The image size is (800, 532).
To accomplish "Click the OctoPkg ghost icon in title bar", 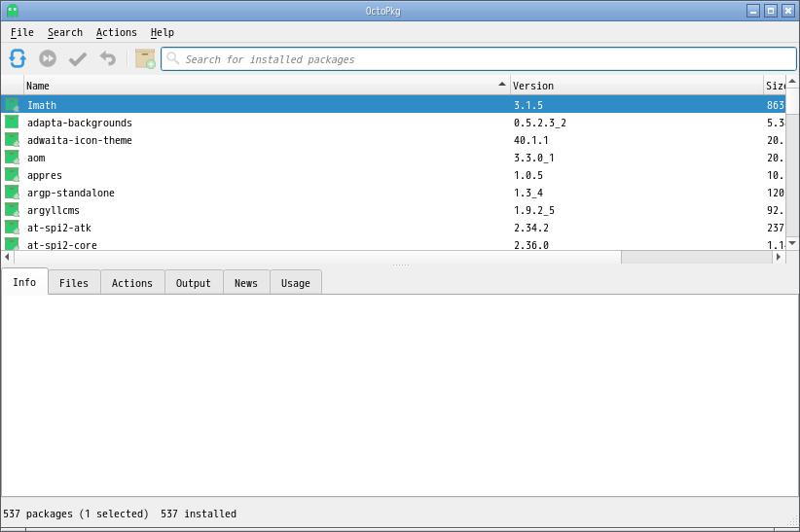I will tap(13, 11).
